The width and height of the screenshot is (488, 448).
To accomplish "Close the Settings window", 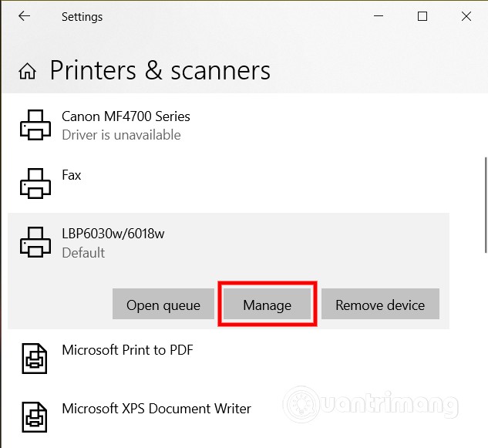I will 466,16.
